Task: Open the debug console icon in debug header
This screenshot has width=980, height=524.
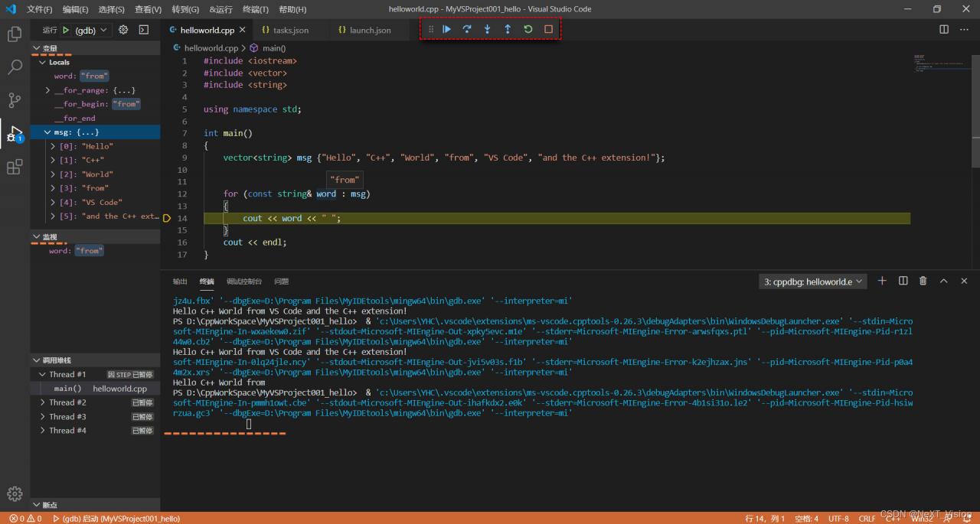Action: pos(143,30)
